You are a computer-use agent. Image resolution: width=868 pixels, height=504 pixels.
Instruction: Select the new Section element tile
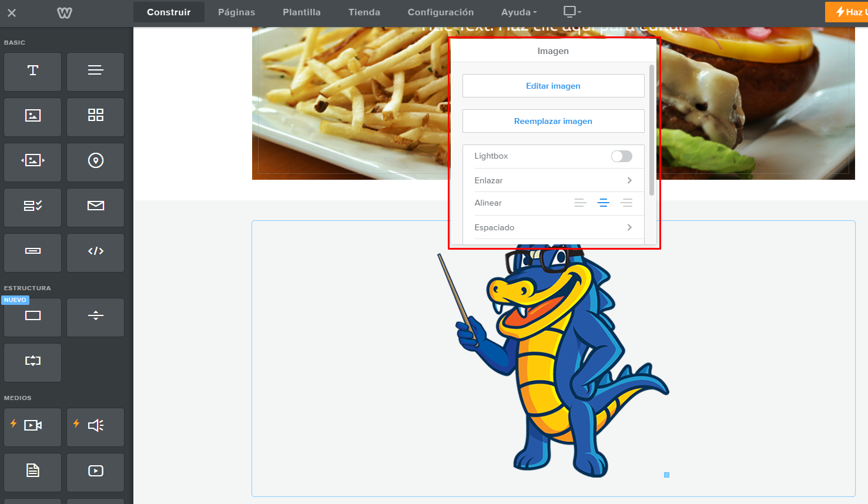33,317
